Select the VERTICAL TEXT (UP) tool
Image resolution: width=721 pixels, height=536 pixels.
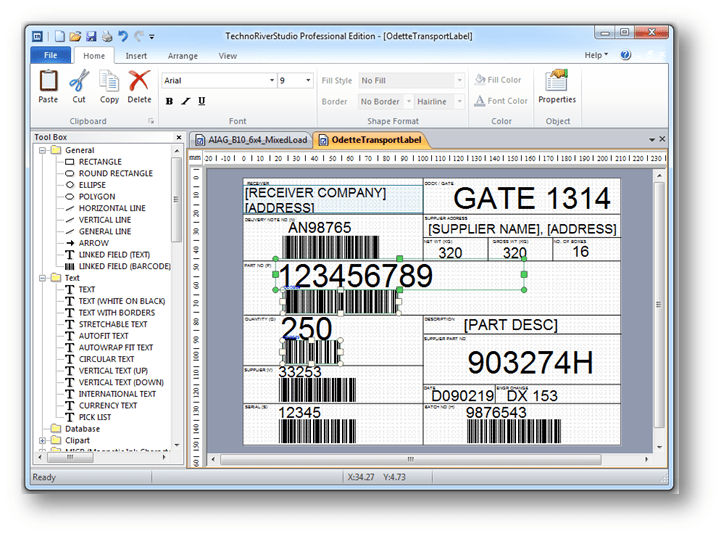click(113, 371)
